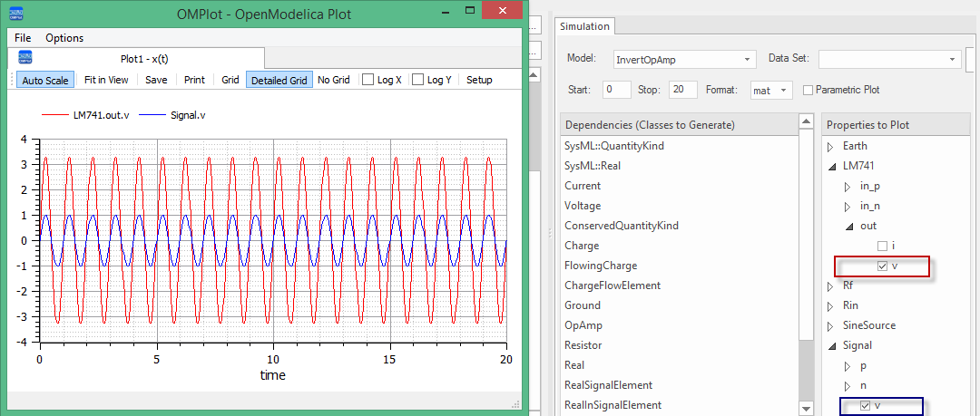This screenshot has width=980, height=416.
Task: Toggle the Log Y checkbox
Action: click(x=418, y=80)
